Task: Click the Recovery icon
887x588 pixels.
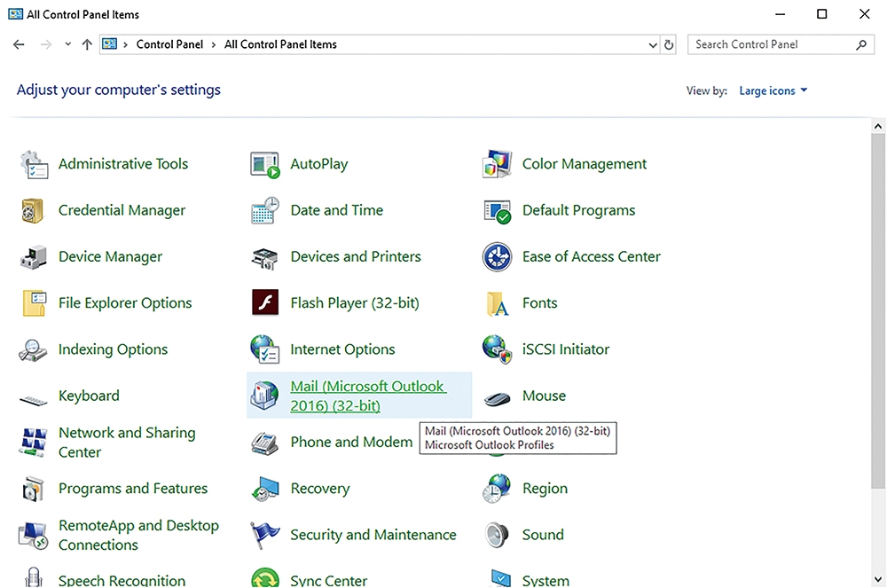Action: click(264, 489)
